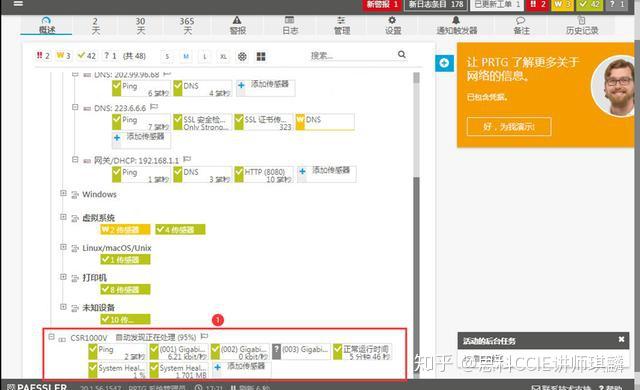Open the 日志 log tab

click(290, 26)
